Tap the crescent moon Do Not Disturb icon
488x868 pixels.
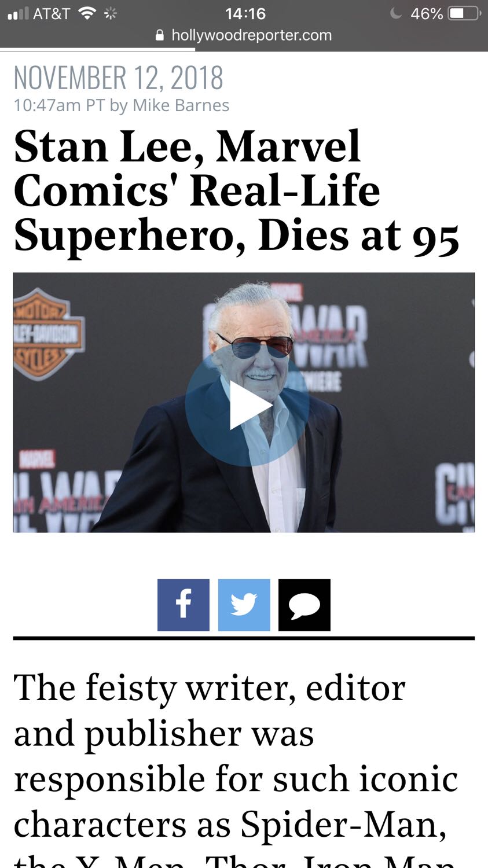point(396,13)
